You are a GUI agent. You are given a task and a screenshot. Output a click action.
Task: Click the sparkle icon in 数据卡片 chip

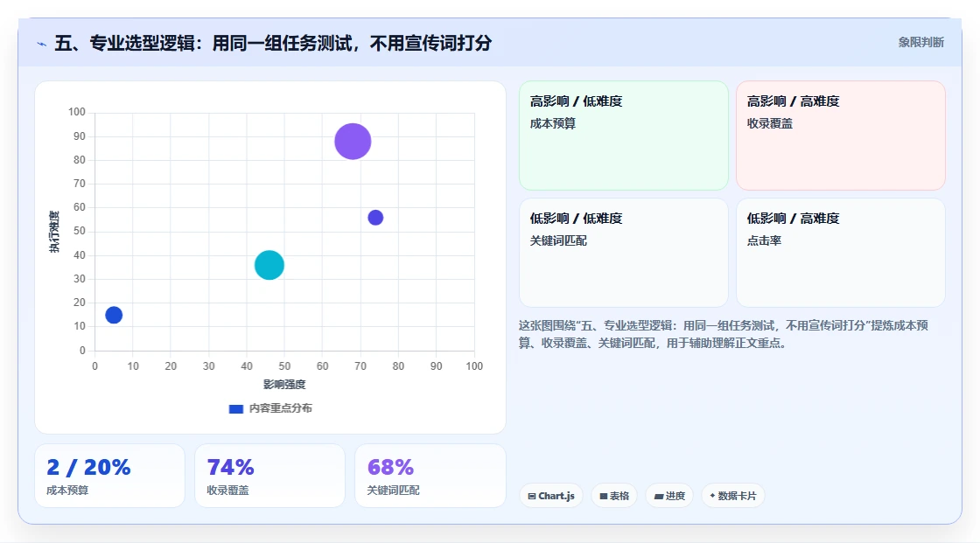point(712,496)
